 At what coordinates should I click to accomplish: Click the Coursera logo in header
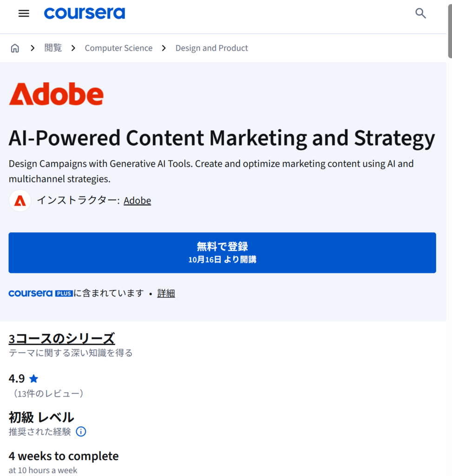tap(85, 13)
